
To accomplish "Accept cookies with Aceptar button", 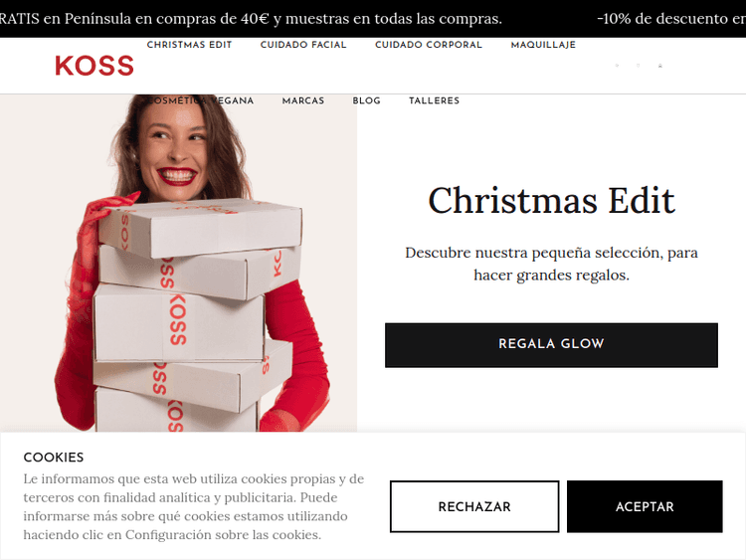I will pos(645,506).
